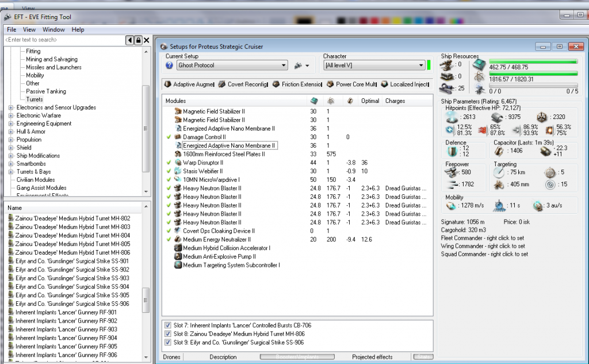Uncheck Slot 9 Gunslinger Surgical Strike implant
Screen dimensions: 589x364
pyautogui.click(x=168, y=342)
